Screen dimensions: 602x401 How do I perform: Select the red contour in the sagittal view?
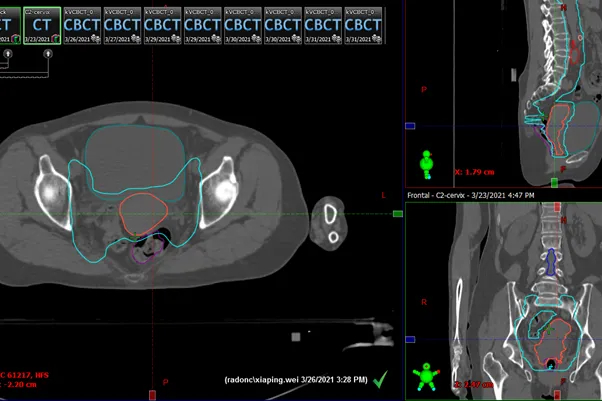click(x=574, y=52)
